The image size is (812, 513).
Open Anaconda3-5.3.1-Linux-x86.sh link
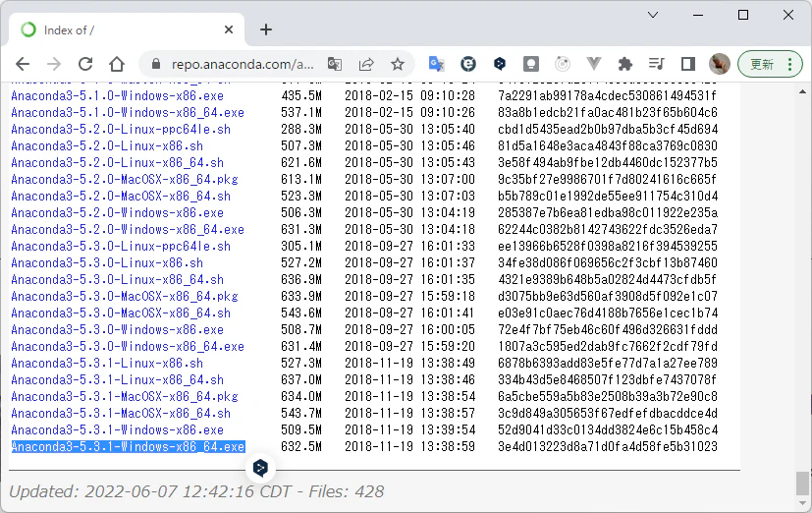pyautogui.click(x=107, y=364)
